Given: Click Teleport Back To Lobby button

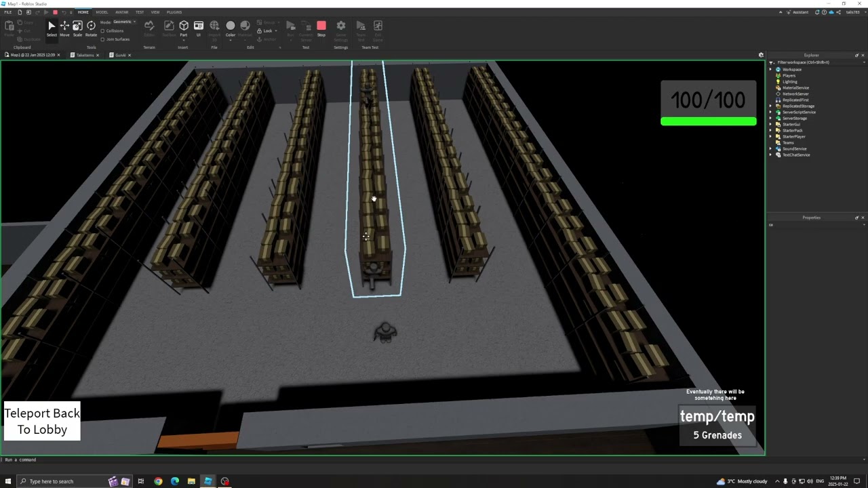Looking at the screenshot, I should tap(42, 422).
